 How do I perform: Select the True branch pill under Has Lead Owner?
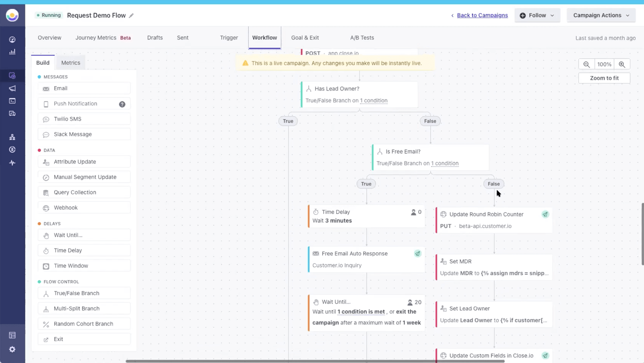(x=288, y=121)
